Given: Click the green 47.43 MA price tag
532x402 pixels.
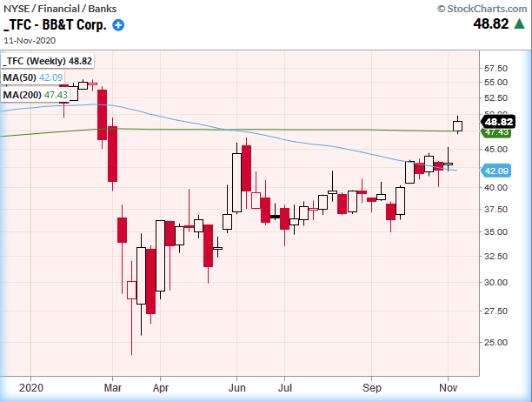Looking at the screenshot, I should (495, 132).
